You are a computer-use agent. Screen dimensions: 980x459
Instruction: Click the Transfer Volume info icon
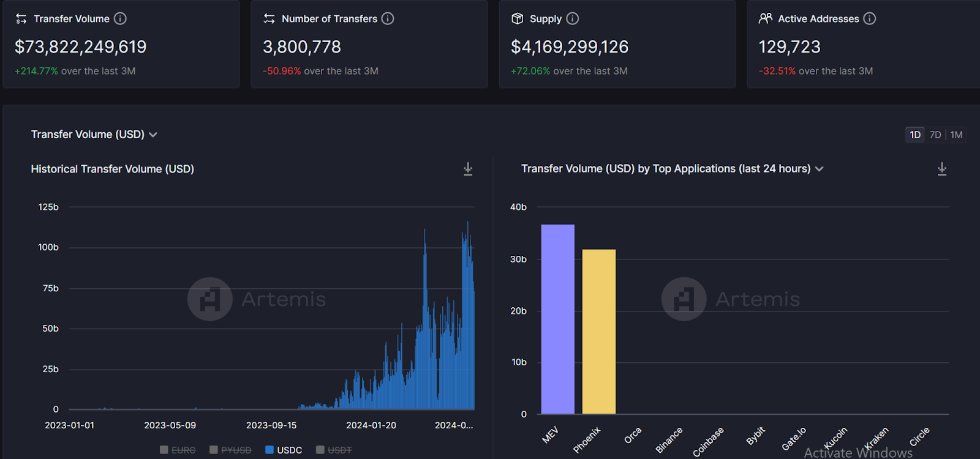click(120, 18)
